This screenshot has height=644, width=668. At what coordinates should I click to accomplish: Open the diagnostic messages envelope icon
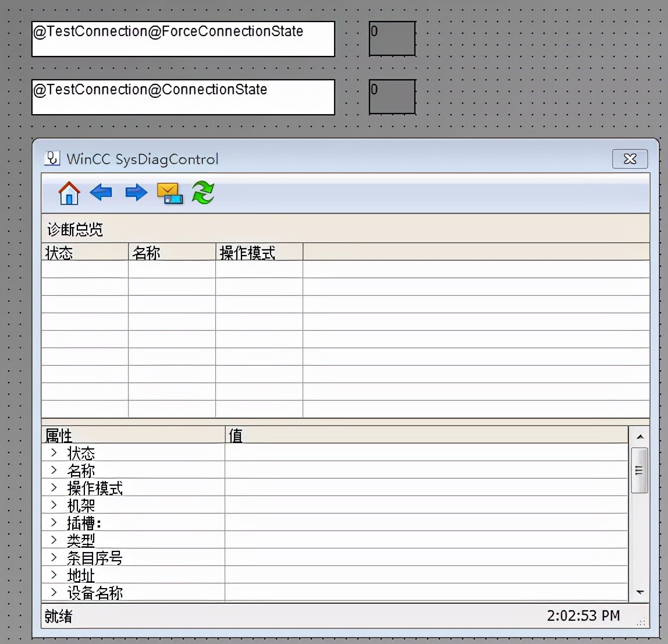pyautogui.click(x=169, y=193)
